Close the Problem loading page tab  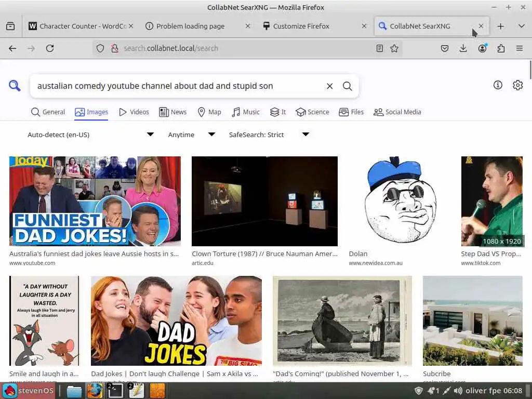(x=248, y=26)
